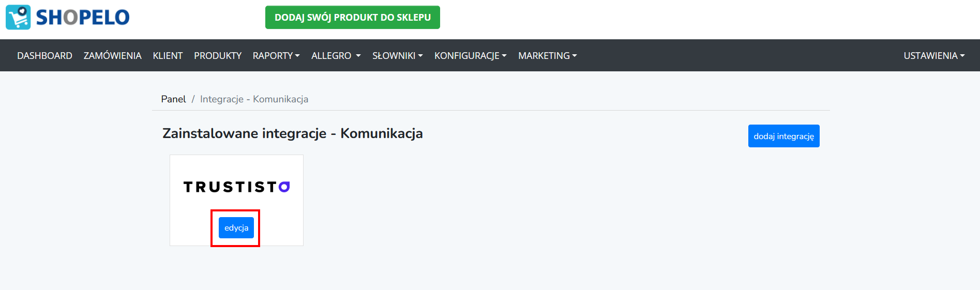This screenshot has height=290, width=980.
Task: Click the dodaj integrację button
Action: pos(784,136)
